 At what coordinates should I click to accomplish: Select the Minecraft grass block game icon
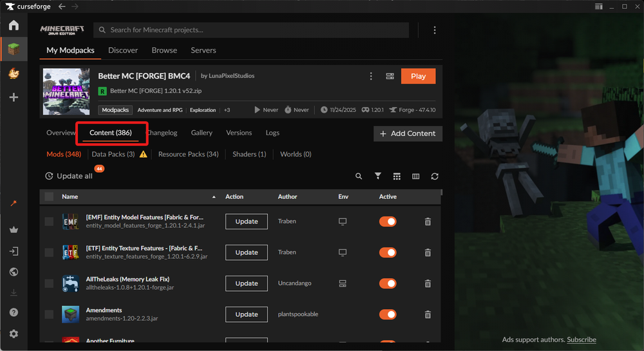(x=14, y=49)
